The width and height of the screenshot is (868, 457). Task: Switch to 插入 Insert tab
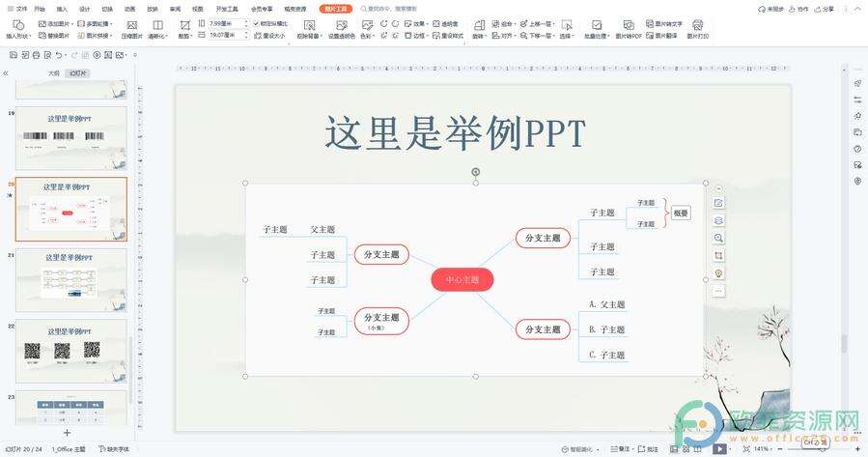click(62, 9)
